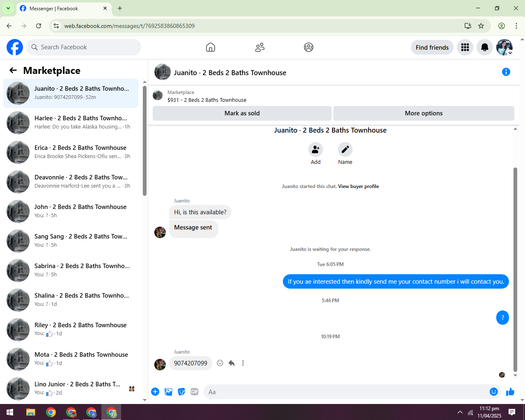Open Erica conversation in the list
525x420 pixels.
[x=71, y=152]
